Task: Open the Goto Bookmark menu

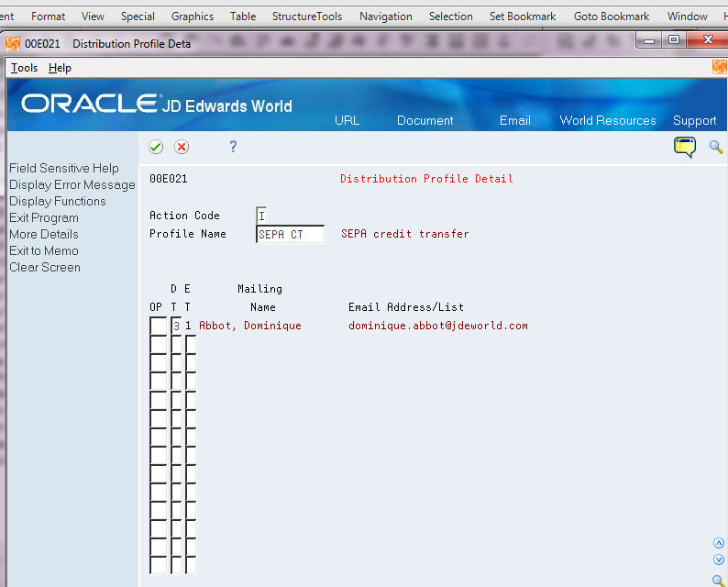Action: click(x=612, y=17)
